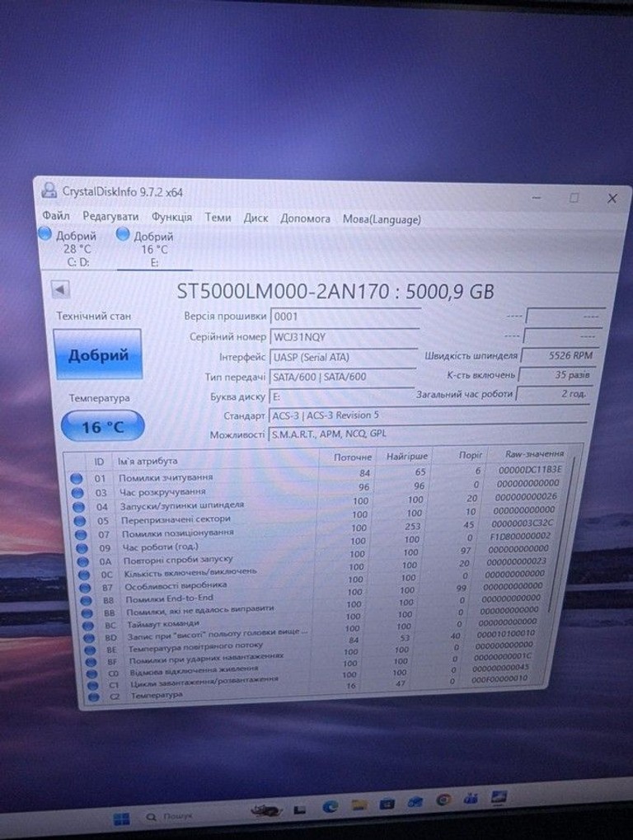Open Microsoft Edge from the taskbar

click(x=330, y=806)
